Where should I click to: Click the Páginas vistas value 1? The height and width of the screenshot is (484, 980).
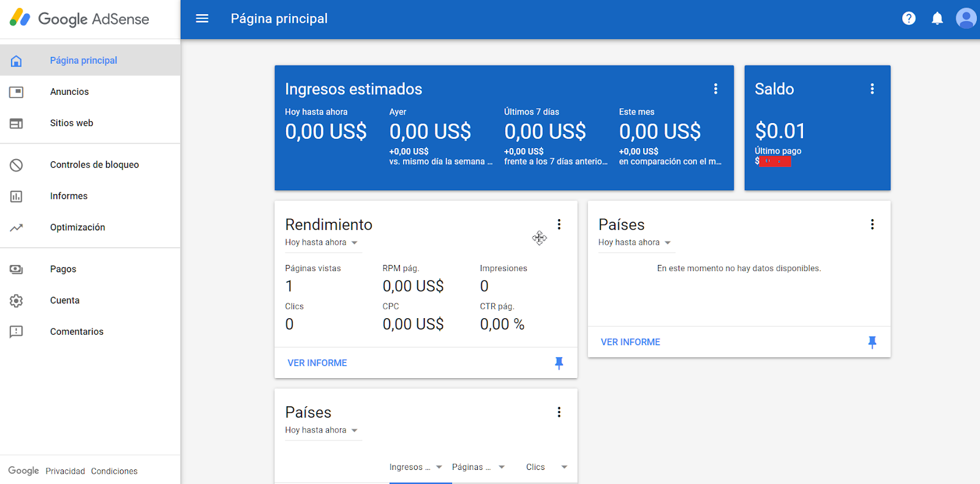click(289, 286)
